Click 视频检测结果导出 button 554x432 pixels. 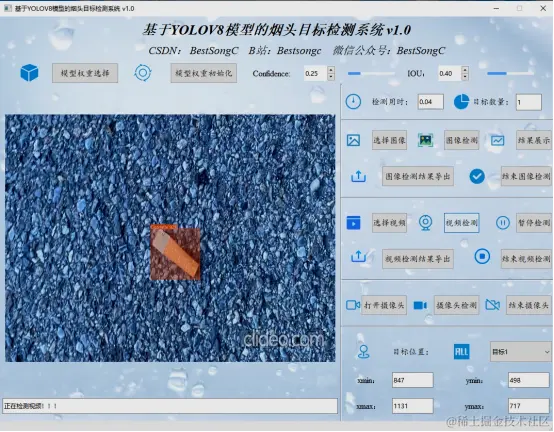pyautogui.click(x=418, y=259)
